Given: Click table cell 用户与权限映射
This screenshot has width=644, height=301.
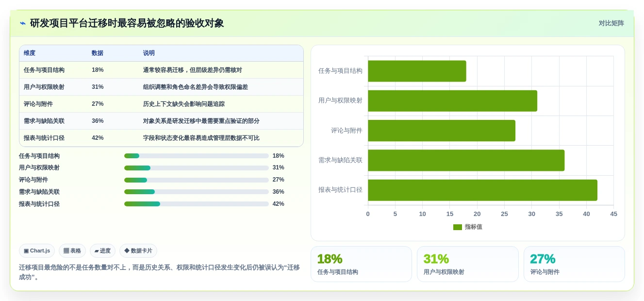Looking at the screenshot, I should click(44, 87).
